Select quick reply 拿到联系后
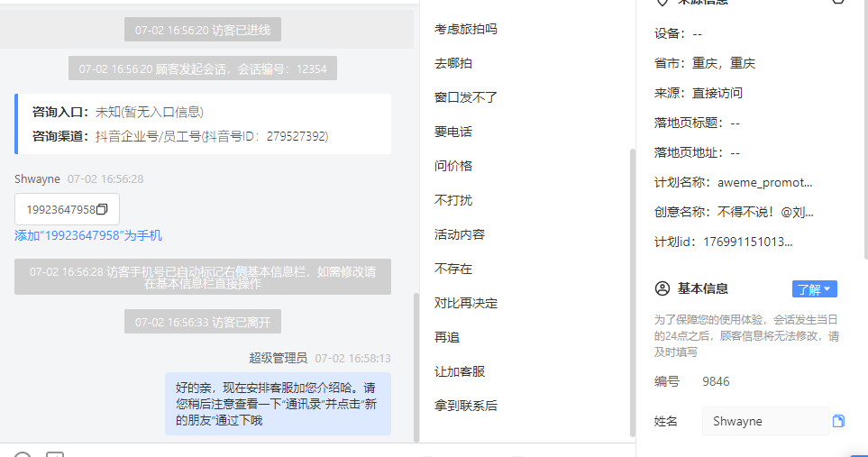 point(466,406)
